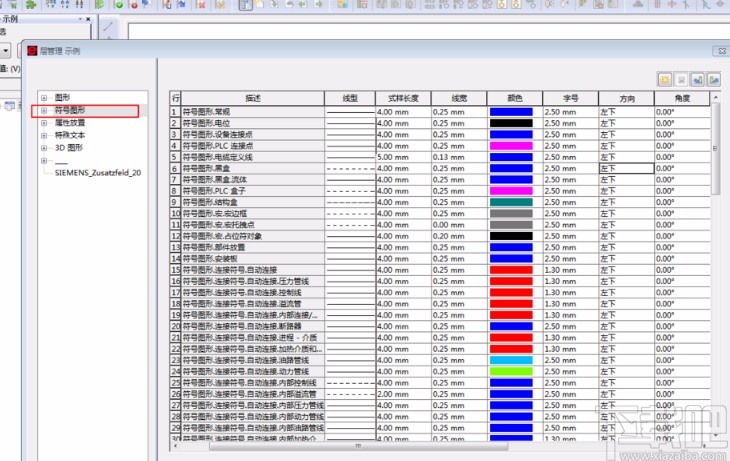The height and width of the screenshot is (461, 730).
Task: Click the 0.13 mm line width in row 5
Action: (x=459, y=157)
